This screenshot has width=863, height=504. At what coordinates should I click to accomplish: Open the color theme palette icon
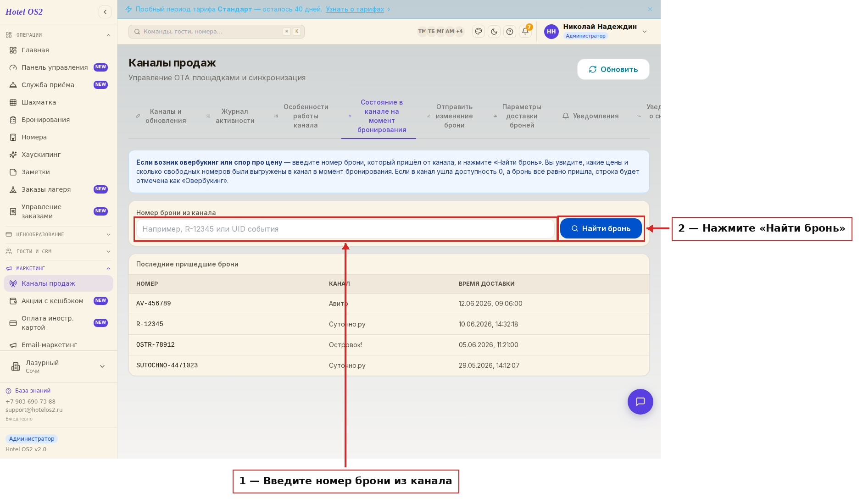tap(479, 32)
